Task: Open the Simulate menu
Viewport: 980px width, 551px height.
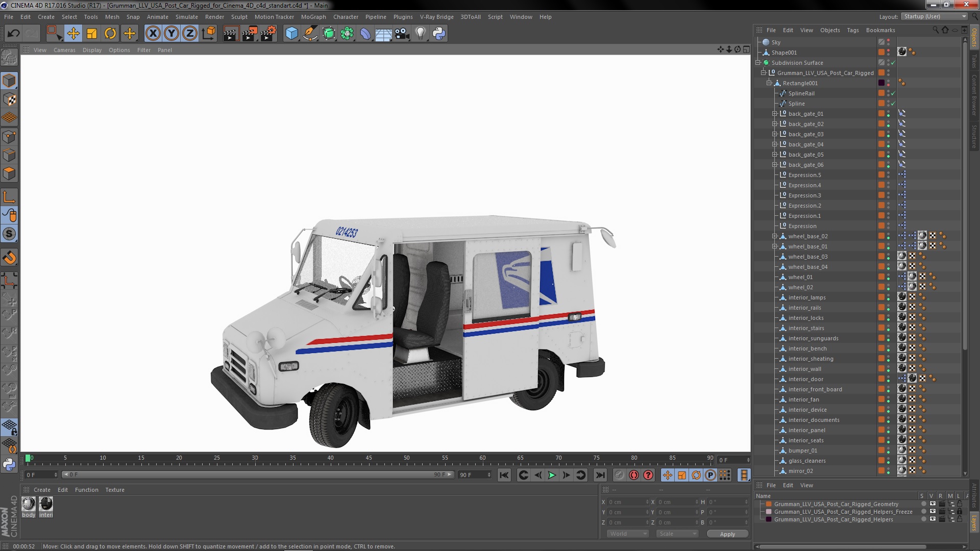Action: pos(186,17)
